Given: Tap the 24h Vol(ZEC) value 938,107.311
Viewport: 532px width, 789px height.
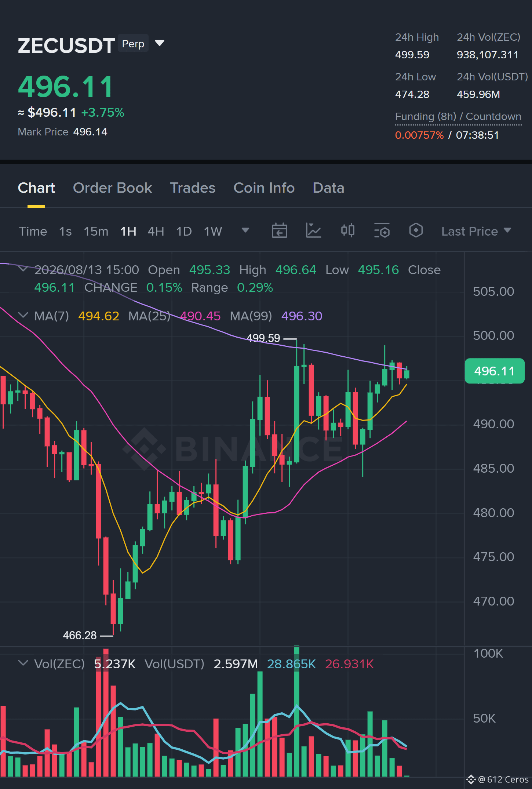Looking at the screenshot, I should click(487, 55).
